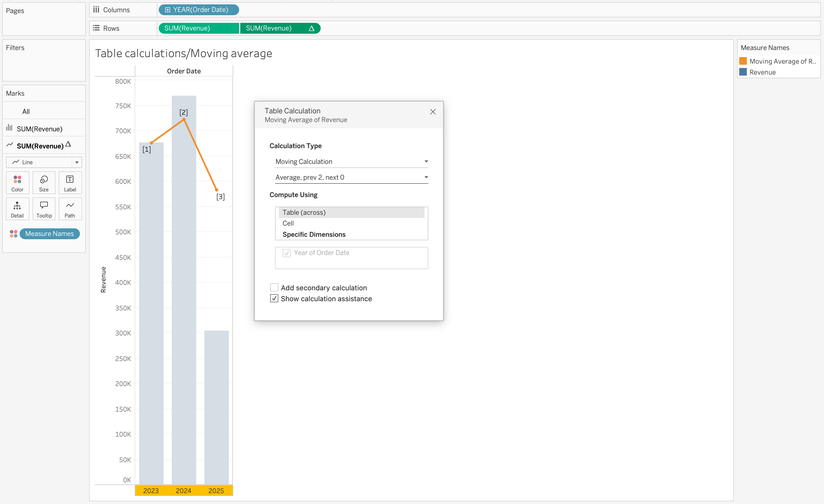Enable Add secondary calculation checkbox
Image resolution: width=824 pixels, height=504 pixels.
pos(274,287)
